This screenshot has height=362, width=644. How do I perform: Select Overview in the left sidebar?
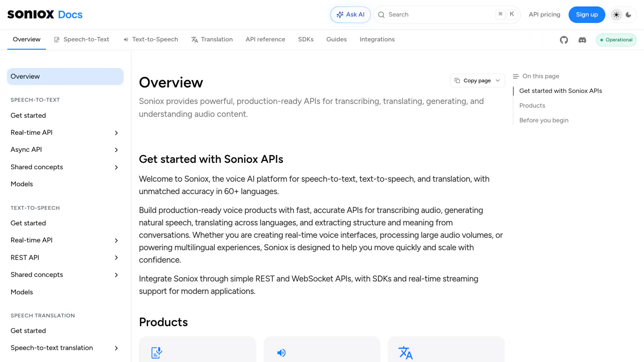tap(65, 76)
